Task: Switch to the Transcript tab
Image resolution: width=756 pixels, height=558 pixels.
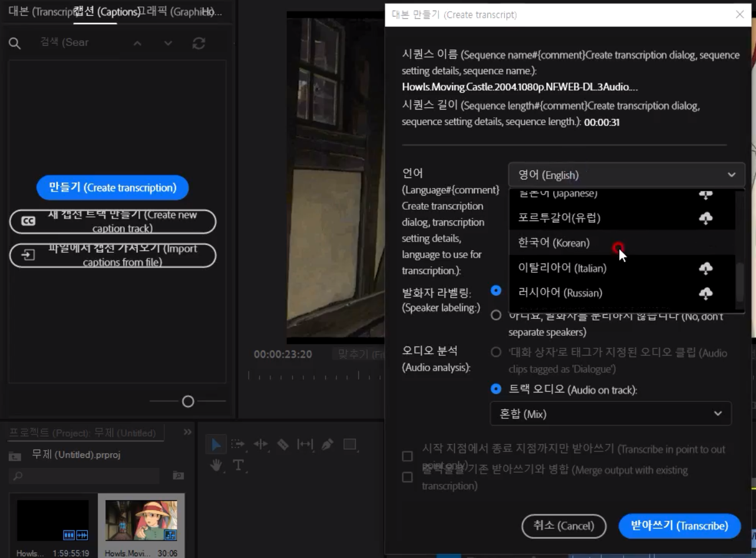Action: pos(40,12)
